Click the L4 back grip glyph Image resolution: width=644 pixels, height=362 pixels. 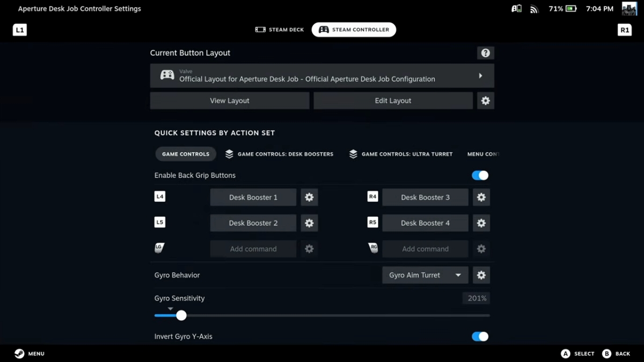coord(160,197)
